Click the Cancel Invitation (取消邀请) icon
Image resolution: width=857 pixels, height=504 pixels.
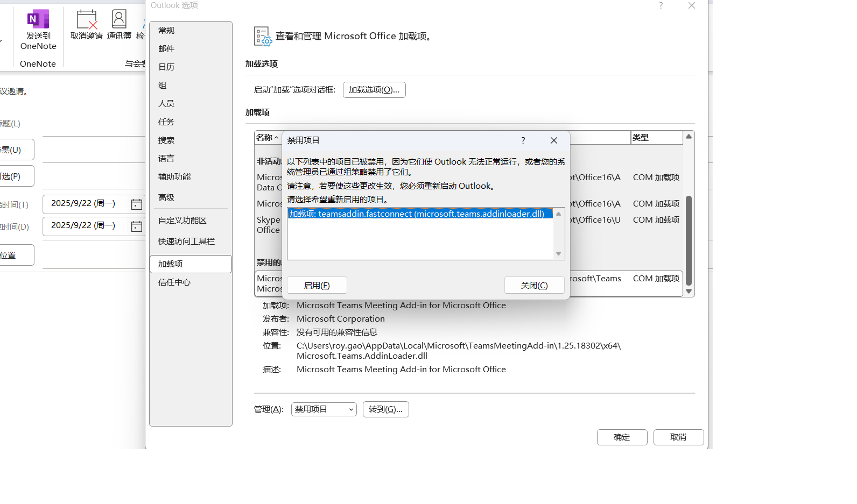[87, 19]
